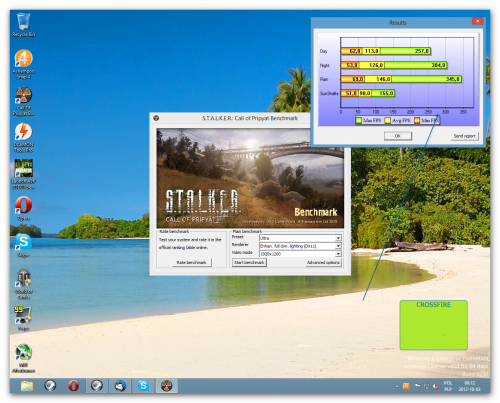Open the Call Of Pripyat desktop shortcut
This screenshot has height=403, width=500.
pos(23,101)
